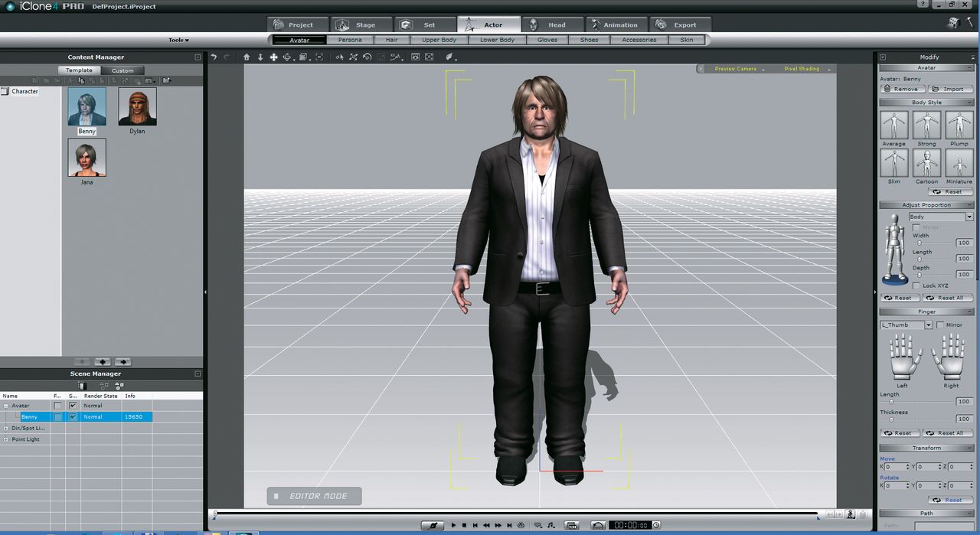The height and width of the screenshot is (535, 980).
Task: Switch to the Animation tab
Action: (x=616, y=24)
